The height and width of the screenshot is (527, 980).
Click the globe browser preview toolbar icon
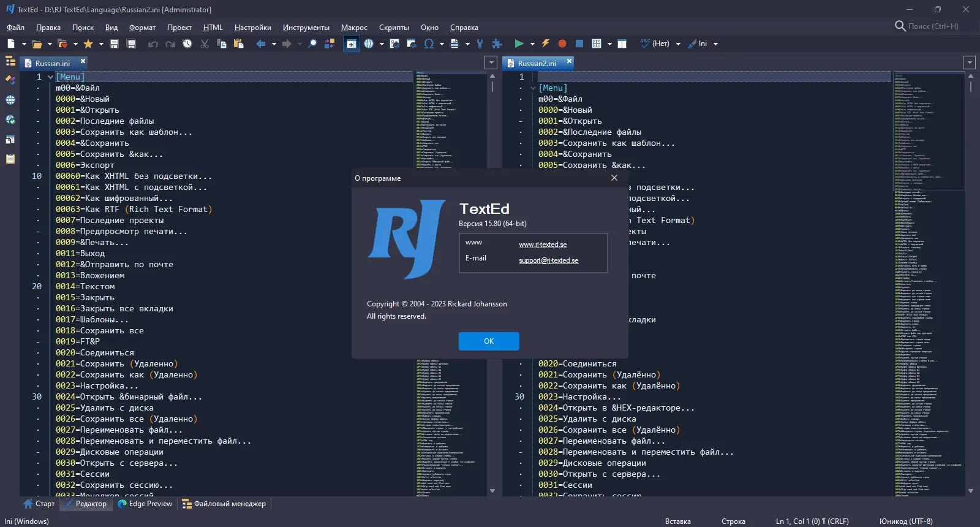(369, 44)
